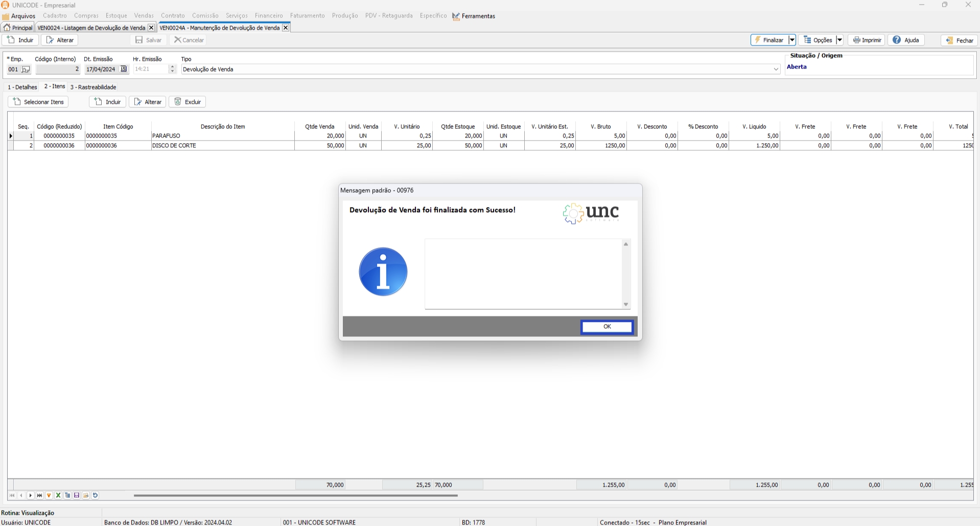This screenshot has width=980, height=526.
Task: Expand the Finalizar dropdown arrow
Action: coord(792,40)
